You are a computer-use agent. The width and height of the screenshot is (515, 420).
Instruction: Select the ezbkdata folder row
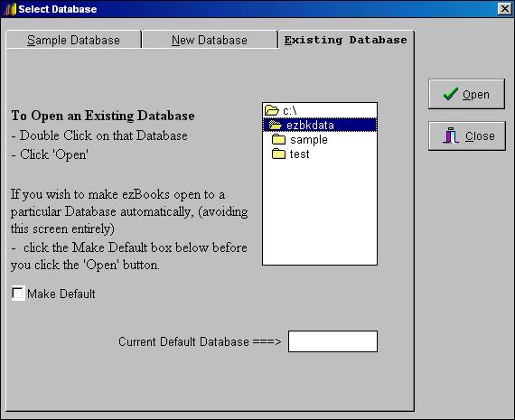[320, 125]
